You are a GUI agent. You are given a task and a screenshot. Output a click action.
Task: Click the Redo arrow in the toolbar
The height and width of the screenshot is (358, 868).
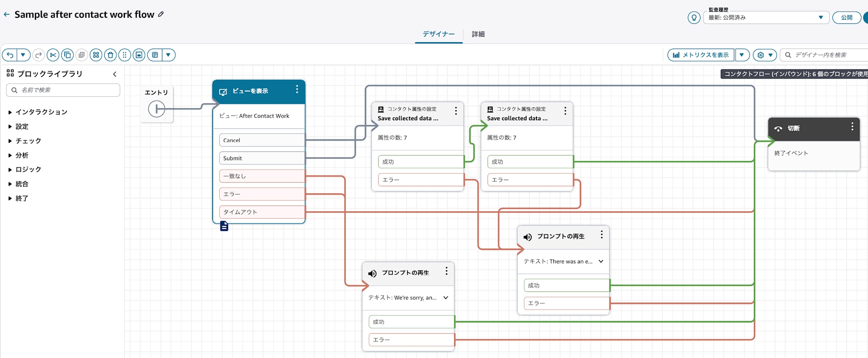click(38, 55)
